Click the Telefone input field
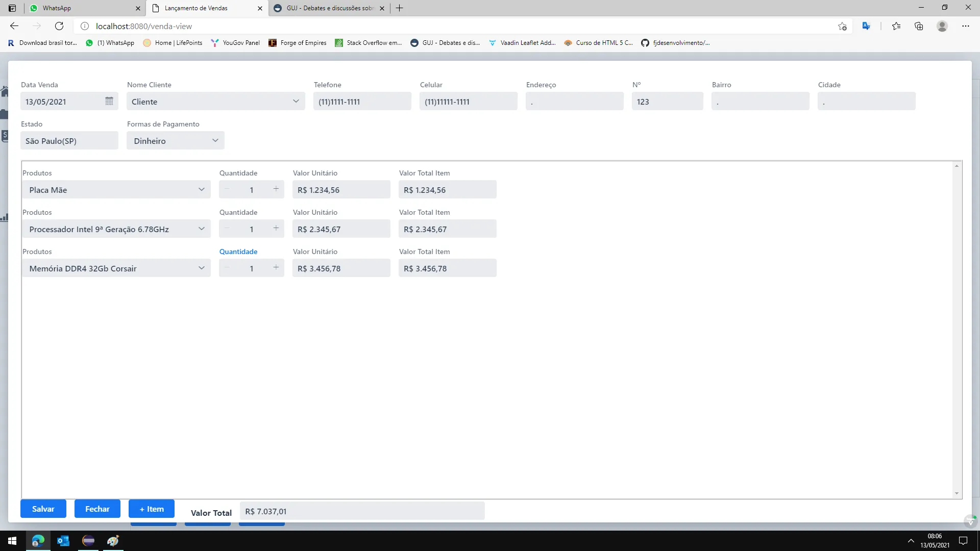The image size is (980, 551). [x=362, y=101]
